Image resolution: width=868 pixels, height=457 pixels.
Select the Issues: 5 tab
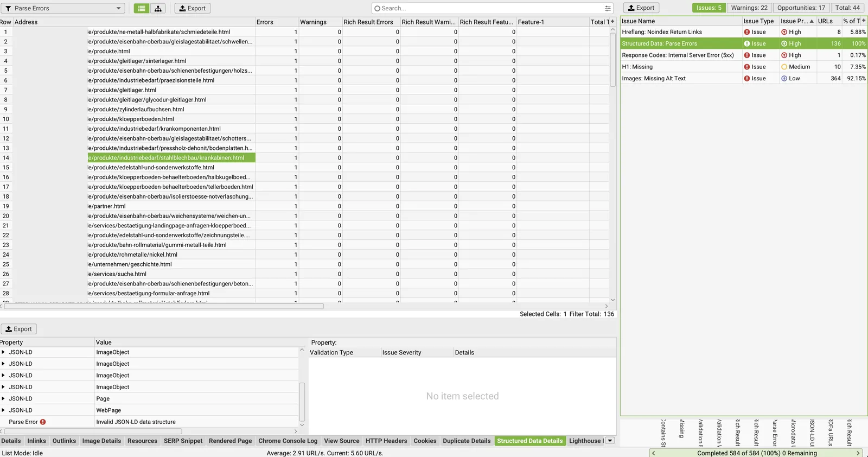[709, 8]
